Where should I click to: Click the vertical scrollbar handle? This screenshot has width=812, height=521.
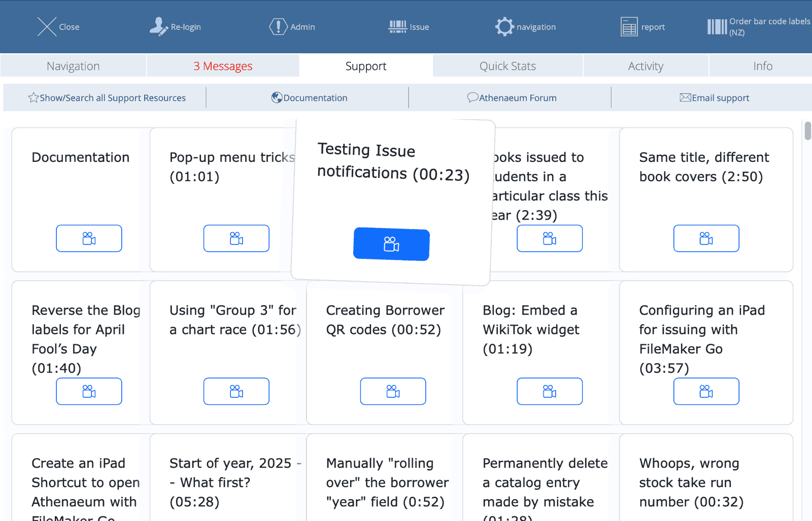click(x=807, y=131)
